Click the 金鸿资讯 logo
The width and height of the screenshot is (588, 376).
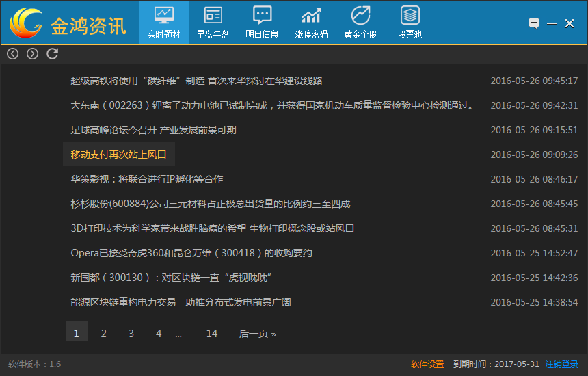[68, 24]
